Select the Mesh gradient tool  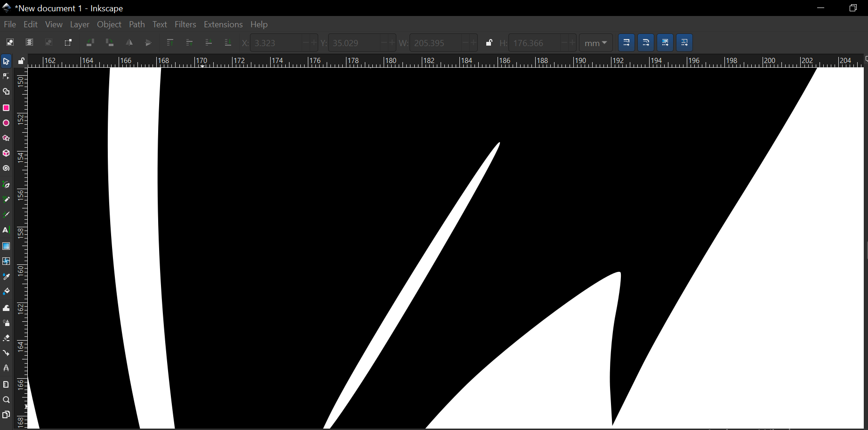(x=6, y=261)
